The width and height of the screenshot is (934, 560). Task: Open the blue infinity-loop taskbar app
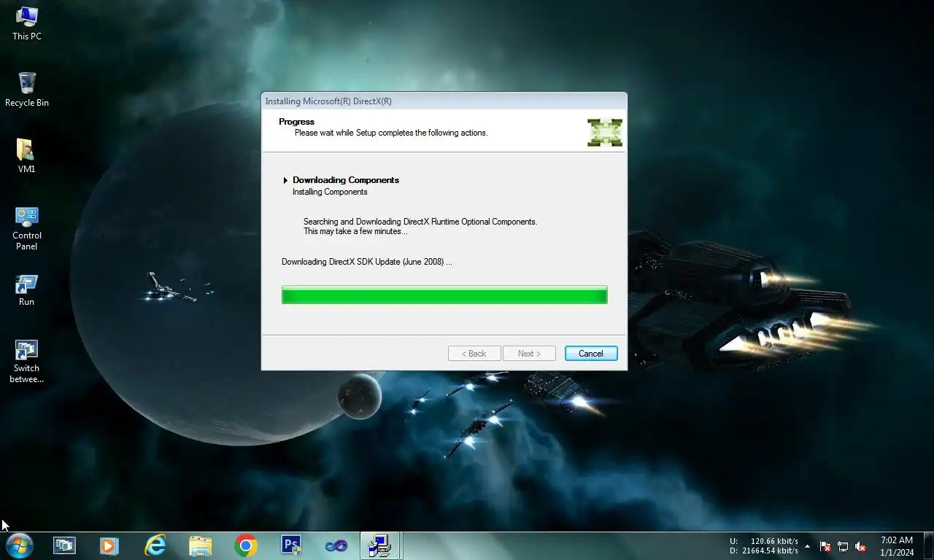(336, 545)
